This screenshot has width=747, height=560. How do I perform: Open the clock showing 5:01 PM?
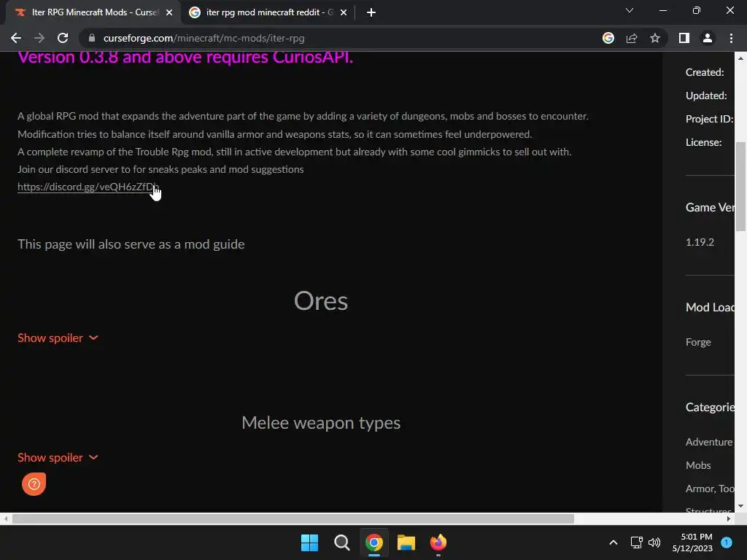692,542
